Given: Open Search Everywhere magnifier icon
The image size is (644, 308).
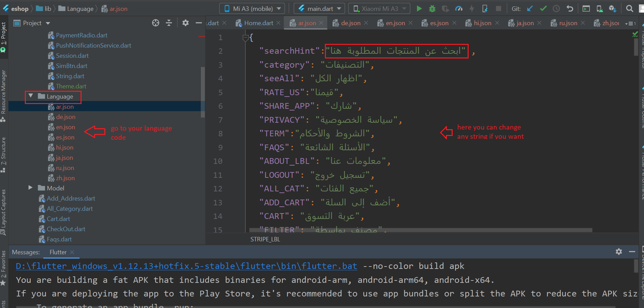Looking at the screenshot, I should (x=629, y=8).
